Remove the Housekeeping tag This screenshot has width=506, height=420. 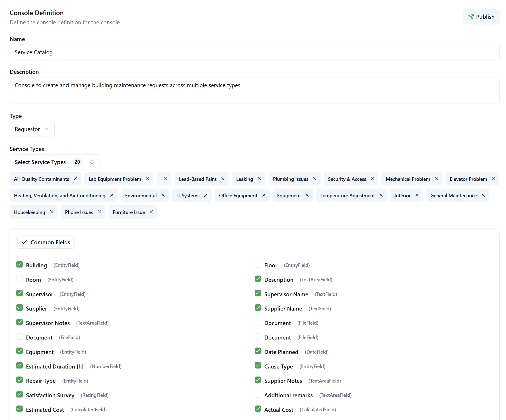click(x=51, y=212)
